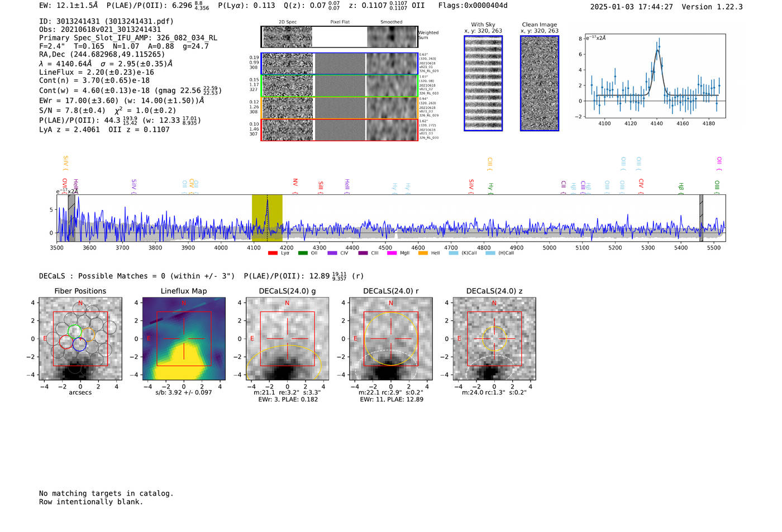Select the red-outlined 2D spectrum row
Viewport: 782px width, 532px height.
(340, 130)
